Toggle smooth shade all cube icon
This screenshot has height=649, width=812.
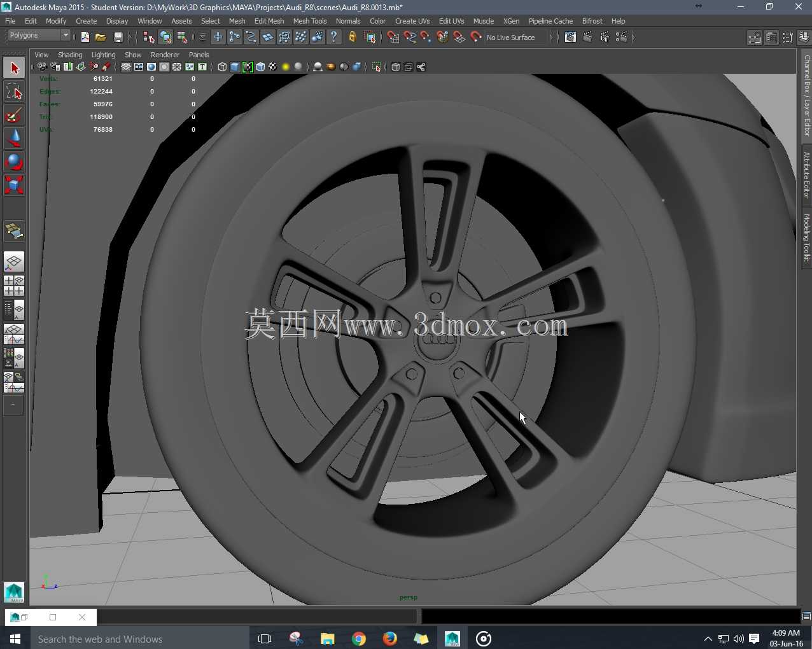[235, 67]
